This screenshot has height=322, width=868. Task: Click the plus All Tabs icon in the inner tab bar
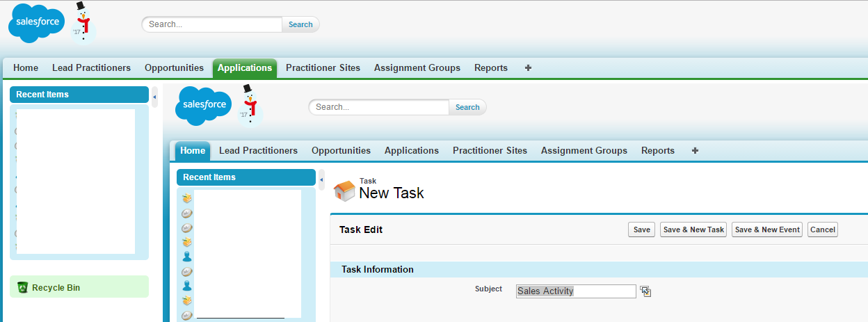click(x=695, y=151)
